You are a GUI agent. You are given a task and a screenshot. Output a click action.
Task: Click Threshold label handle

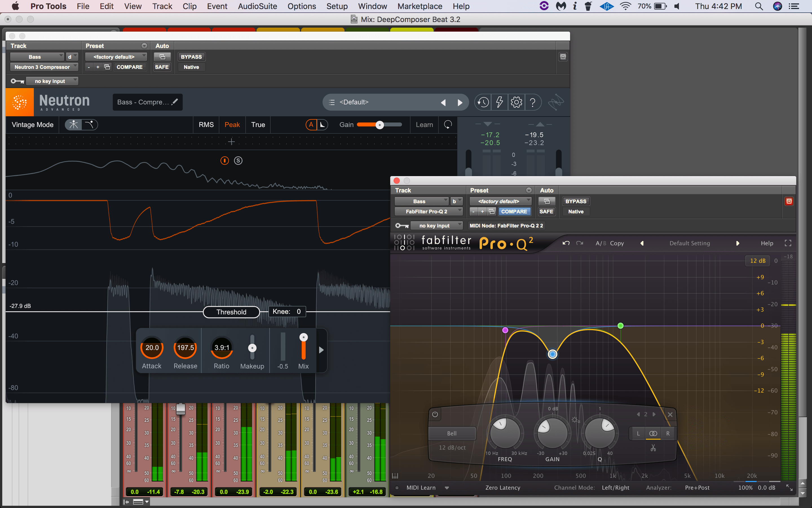pos(231,312)
